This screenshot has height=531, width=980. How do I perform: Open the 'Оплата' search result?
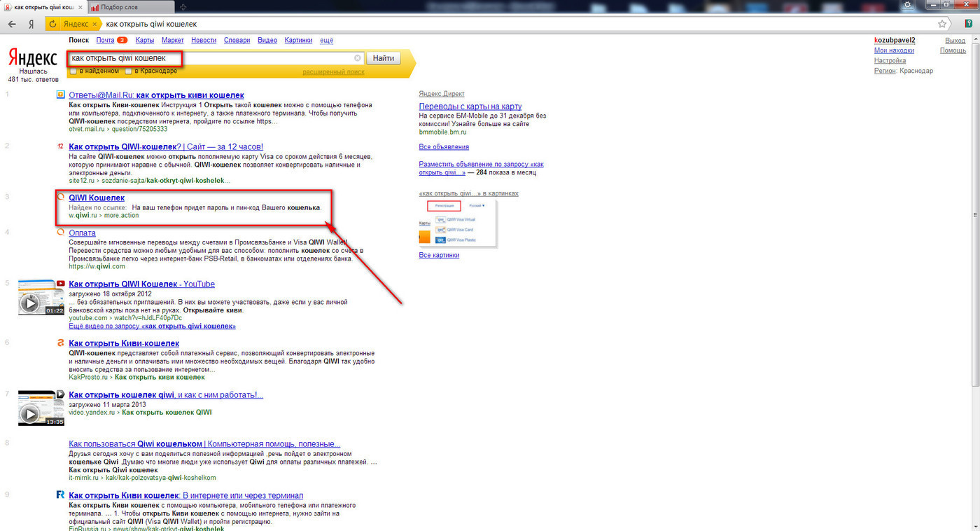[82, 233]
